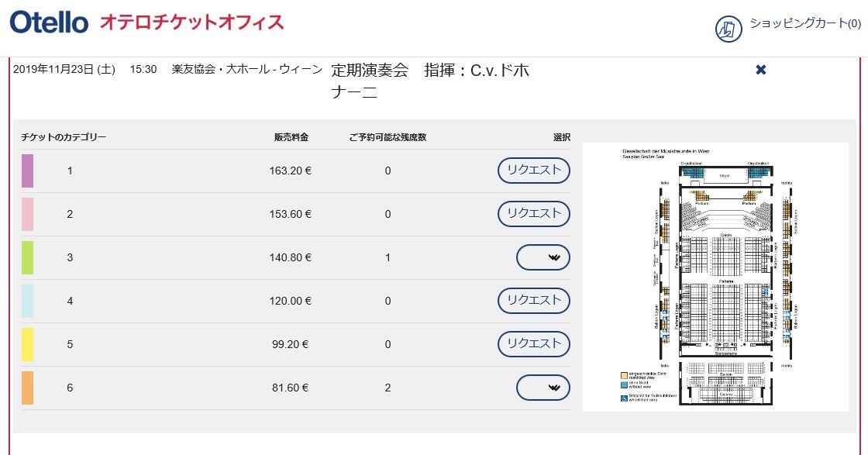Click the light blue category 4 swatch
This screenshot has width=868, height=455.
click(x=28, y=302)
